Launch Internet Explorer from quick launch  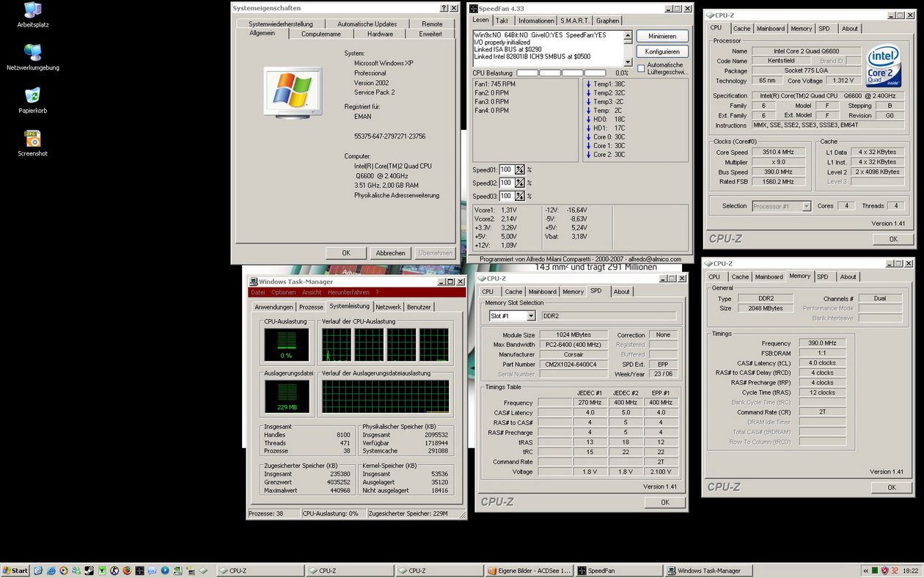tap(51, 571)
